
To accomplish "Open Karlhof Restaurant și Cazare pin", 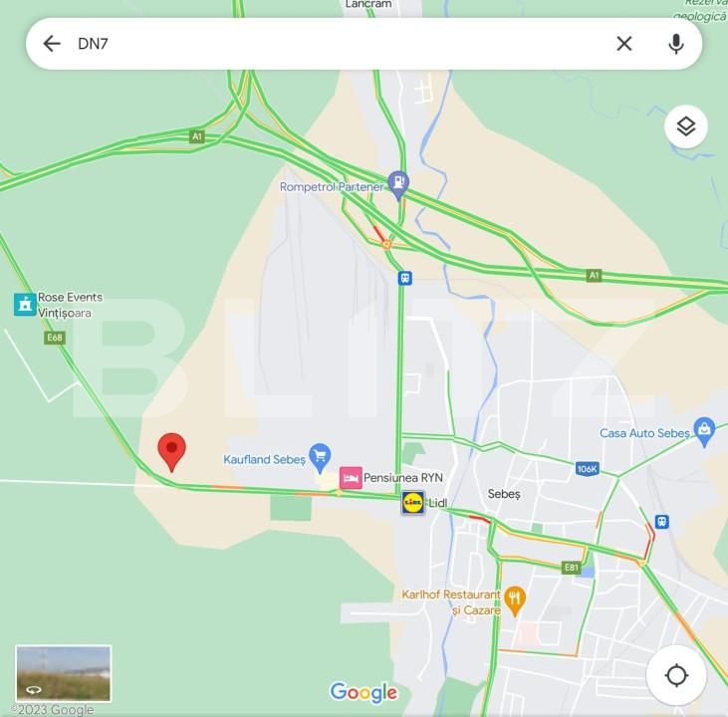I will (515, 600).
